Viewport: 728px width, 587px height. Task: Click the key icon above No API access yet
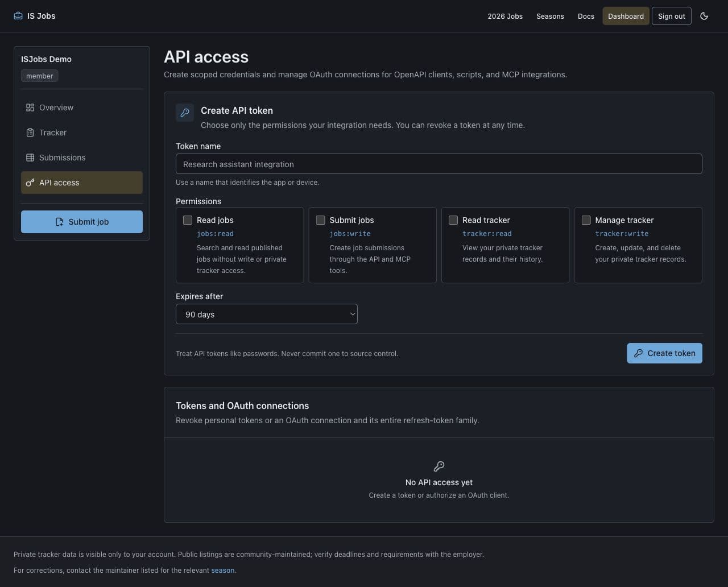coord(439,466)
